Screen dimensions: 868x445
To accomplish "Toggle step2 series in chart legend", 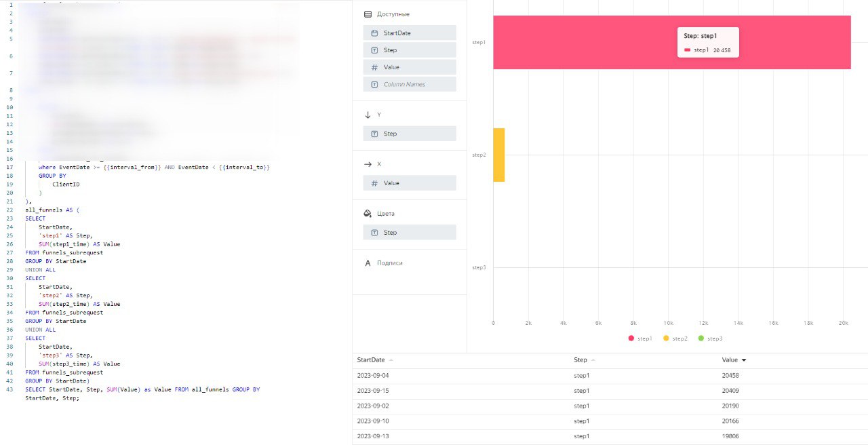I will (x=675, y=338).
